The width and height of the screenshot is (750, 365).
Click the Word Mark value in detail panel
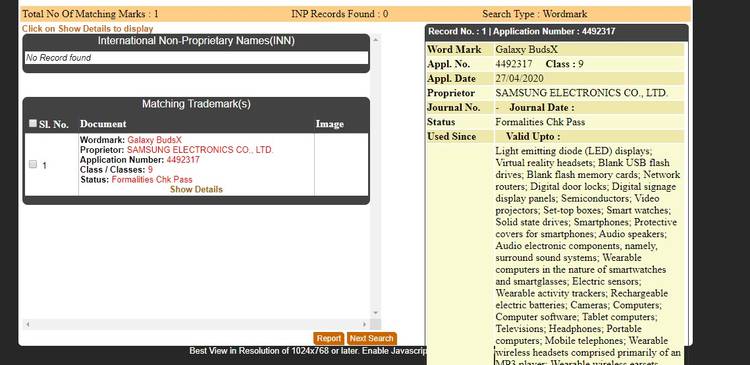[x=527, y=50]
